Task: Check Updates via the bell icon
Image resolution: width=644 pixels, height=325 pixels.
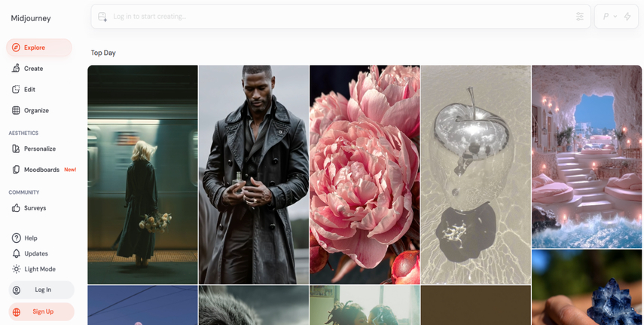Action: pos(16,254)
